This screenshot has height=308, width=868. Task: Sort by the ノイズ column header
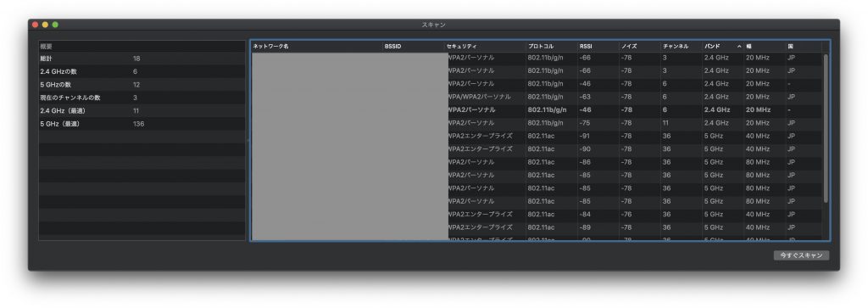pyautogui.click(x=640, y=47)
